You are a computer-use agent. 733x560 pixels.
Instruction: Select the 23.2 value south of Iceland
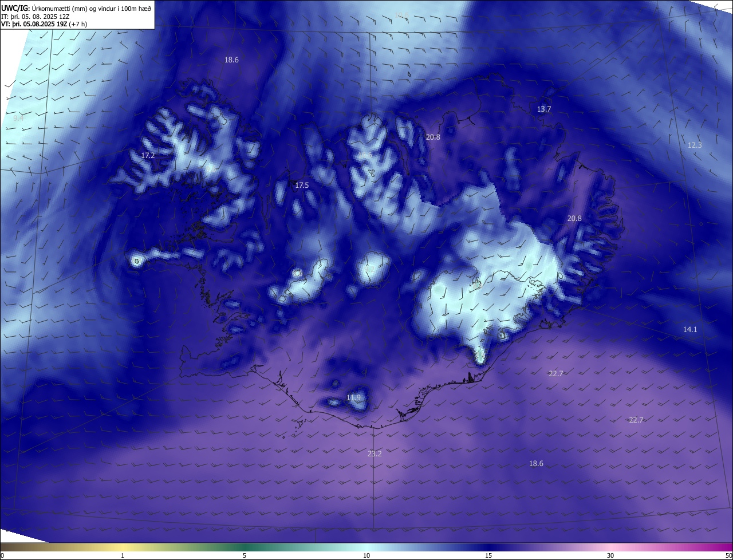point(375,453)
